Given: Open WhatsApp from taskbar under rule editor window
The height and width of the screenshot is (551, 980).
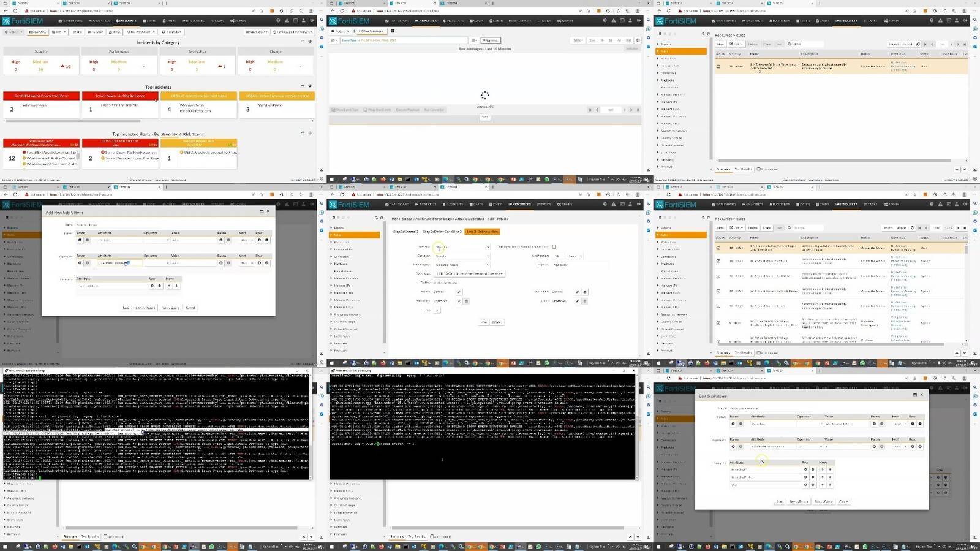Looking at the screenshot, I should tap(546, 363).
